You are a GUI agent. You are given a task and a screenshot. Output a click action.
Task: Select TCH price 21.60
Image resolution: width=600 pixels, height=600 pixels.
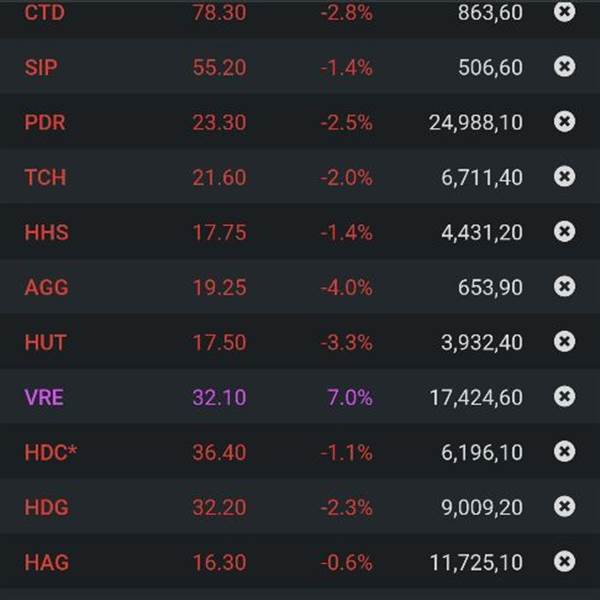pyautogui.click(x=219, y=177)
